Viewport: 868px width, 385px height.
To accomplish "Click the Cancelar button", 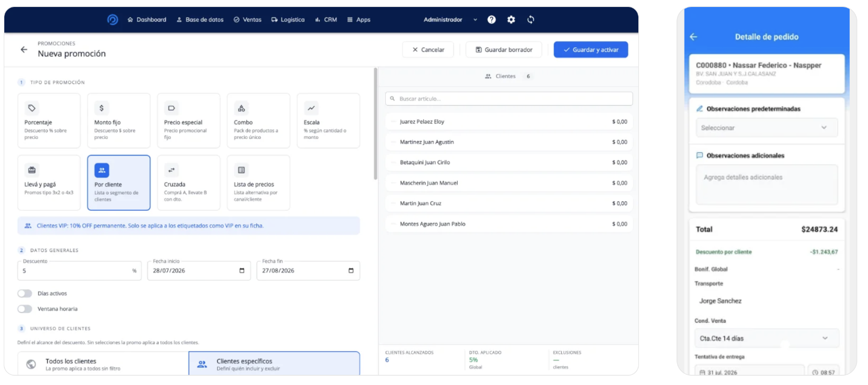I will click(428, 50).
